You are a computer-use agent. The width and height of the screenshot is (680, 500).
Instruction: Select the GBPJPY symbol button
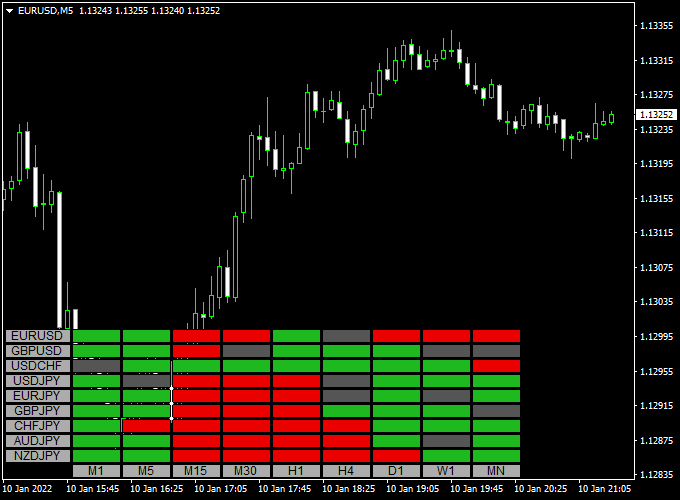pos(38,411)
